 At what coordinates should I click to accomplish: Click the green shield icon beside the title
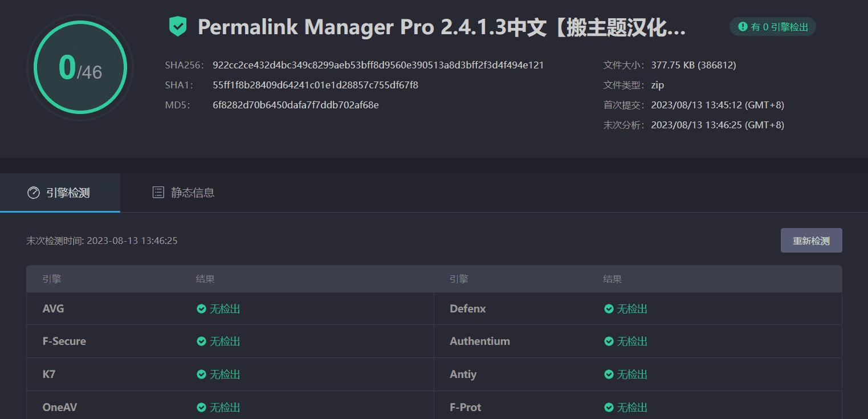pyautogui.click(x=178, y=26)
